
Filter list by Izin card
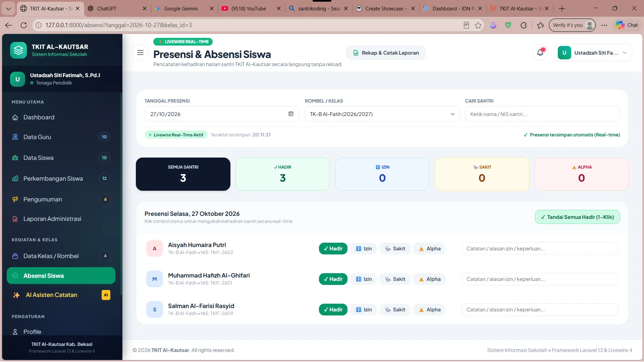coord(382,174)
